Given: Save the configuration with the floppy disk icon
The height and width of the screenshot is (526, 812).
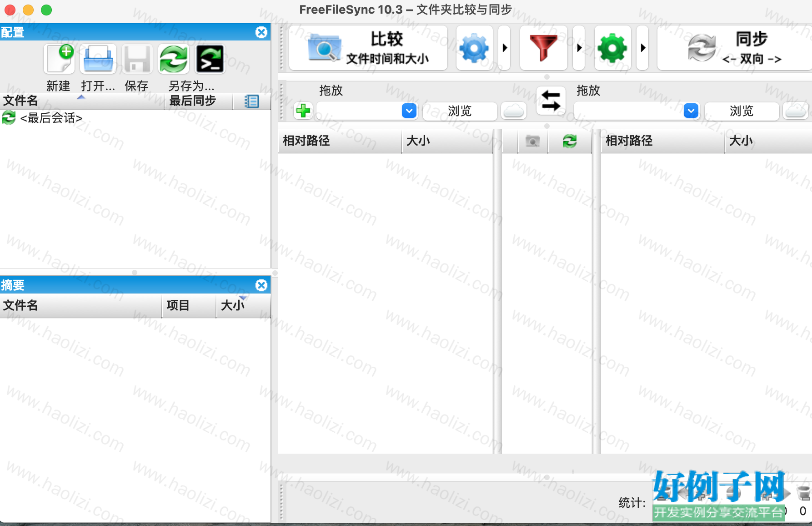Looking at the screenshot, I should click(137, 59).
